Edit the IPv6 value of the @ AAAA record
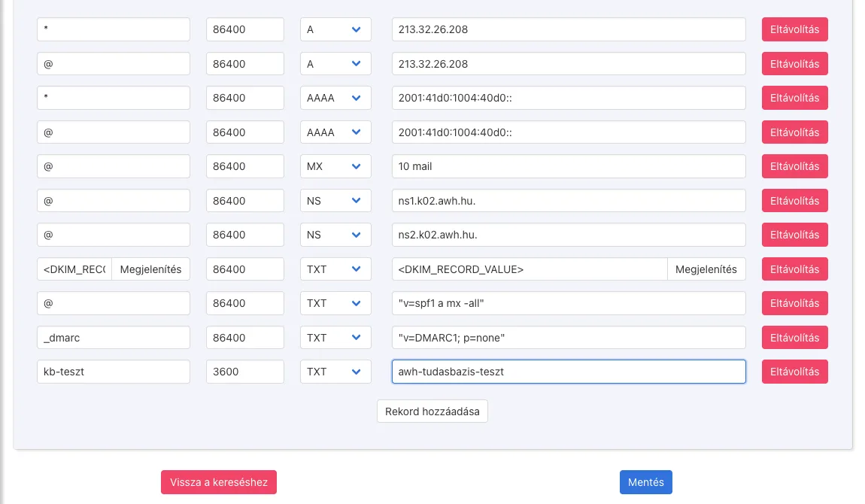 coord(569,132)
